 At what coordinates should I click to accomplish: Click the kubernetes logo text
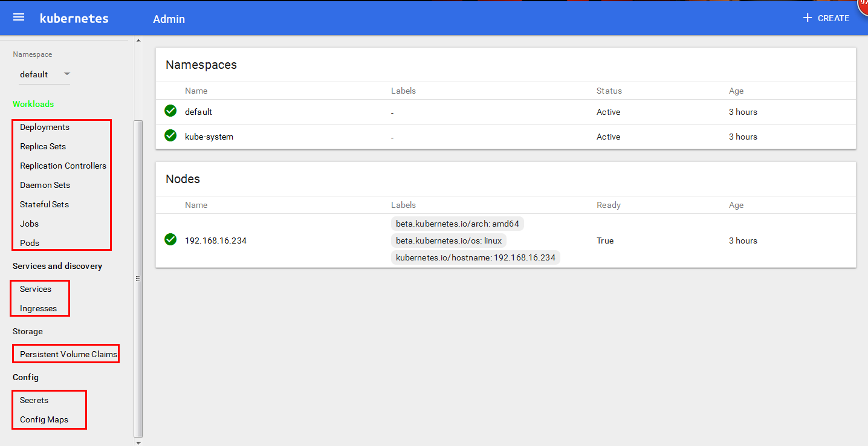[74, 18]
